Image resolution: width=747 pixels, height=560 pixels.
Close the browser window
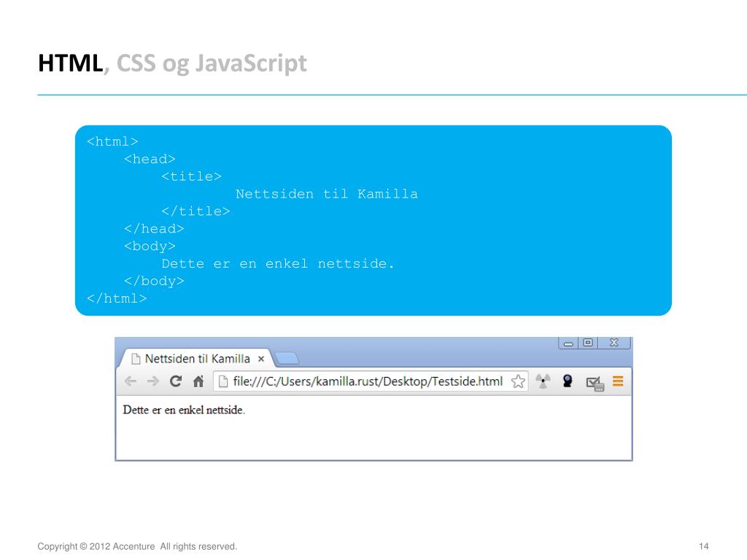pos(614,343)
